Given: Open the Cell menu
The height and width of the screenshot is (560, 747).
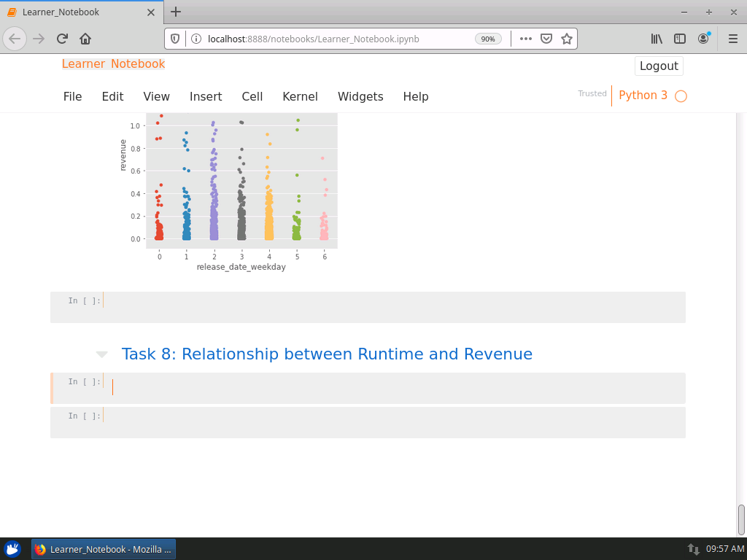Looking at the screenshot, I should click(252, 97).
